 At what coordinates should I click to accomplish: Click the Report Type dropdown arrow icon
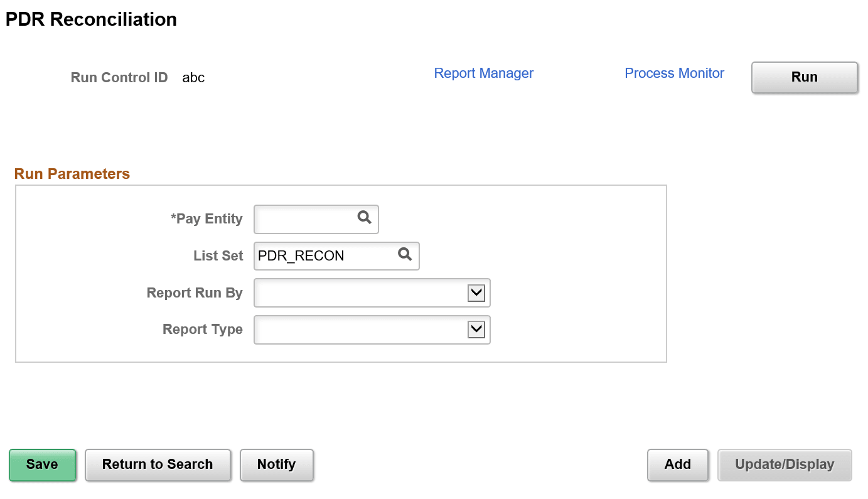pos(476,330)
